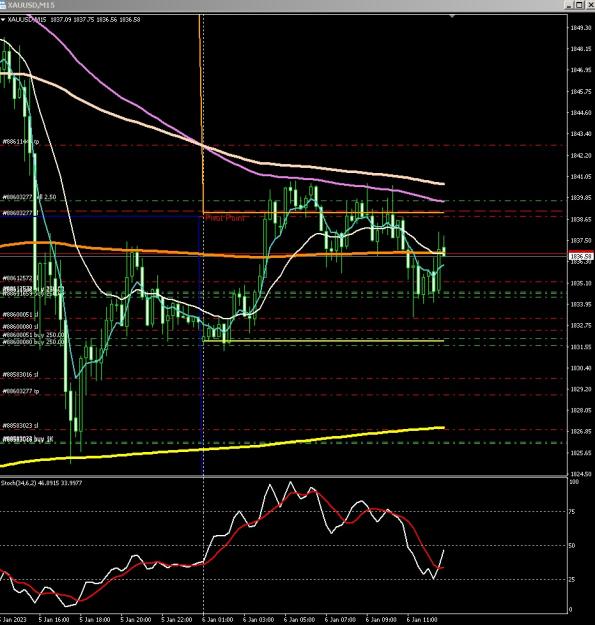Select order line #88583023 sl

(20, 426)
